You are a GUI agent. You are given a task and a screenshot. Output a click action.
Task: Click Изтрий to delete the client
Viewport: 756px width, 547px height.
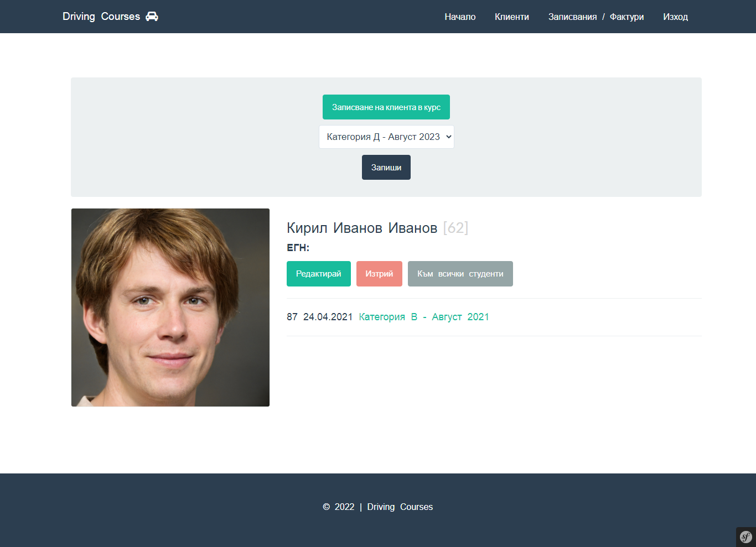379,273
